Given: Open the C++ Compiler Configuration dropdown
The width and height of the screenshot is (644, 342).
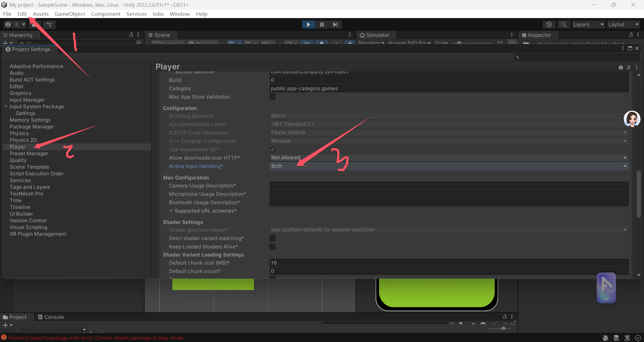Looking at the screenshot, I should click(449, 141).
